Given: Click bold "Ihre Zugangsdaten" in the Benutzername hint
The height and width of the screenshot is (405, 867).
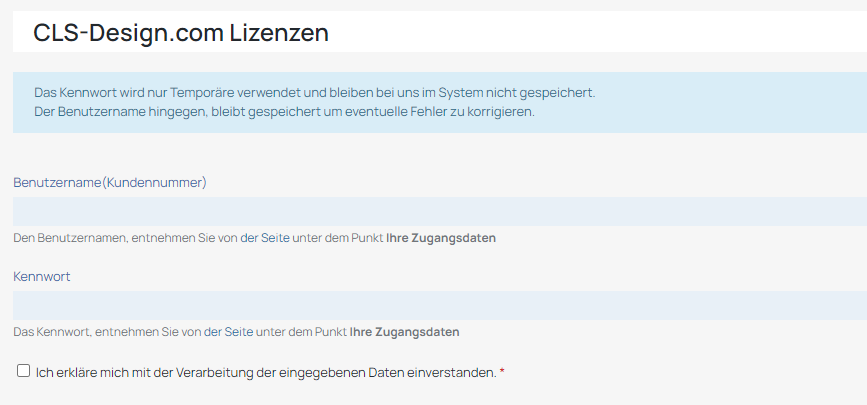Looking at the screenshot, I should point(441,238).
